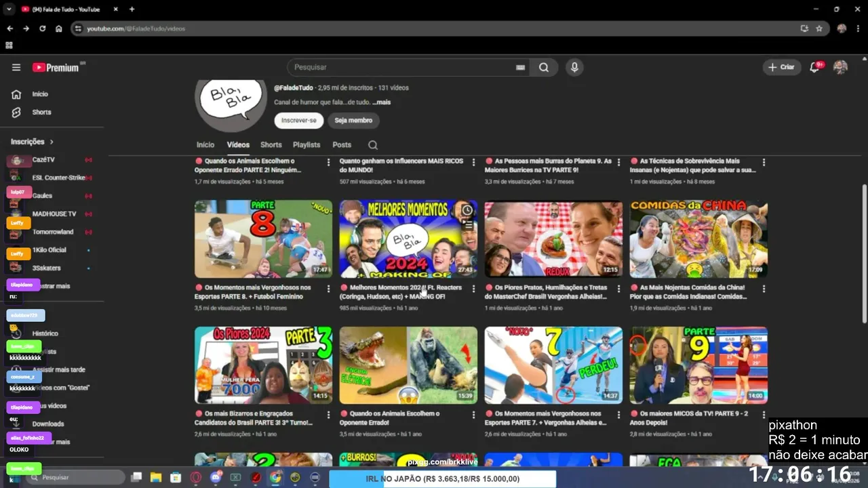Screen dimensions: 868x488
Task: Select the Vídeos channel tab
Action: pos(238,145)
